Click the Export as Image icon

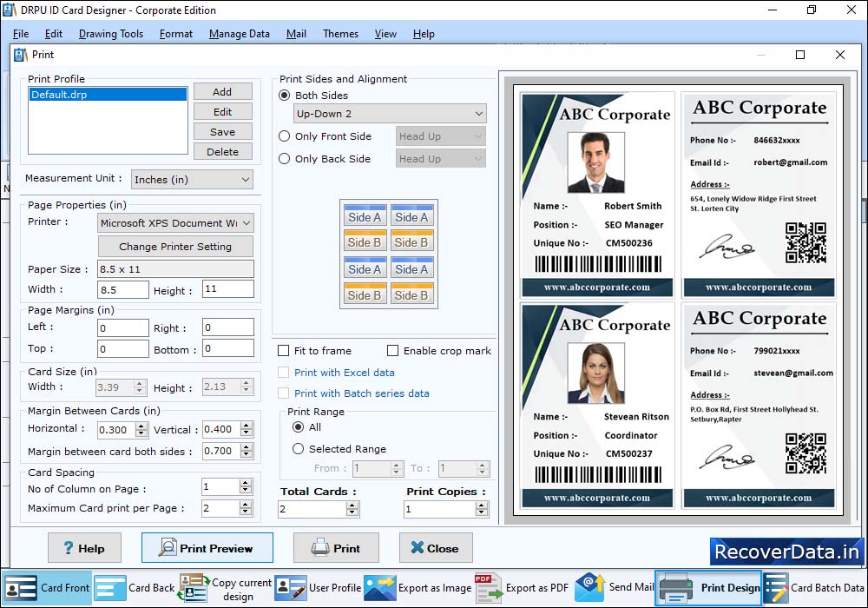[x=380, y=588]
